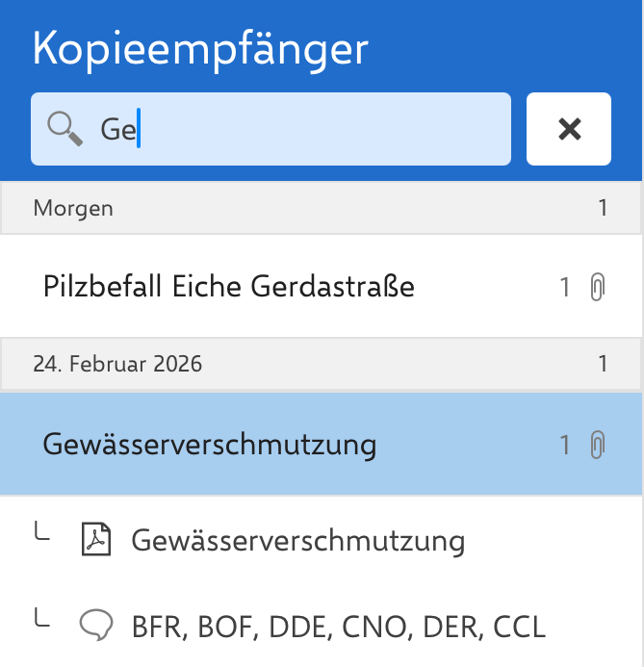
Task: Click the "Kopieempfänger" panel title
Action: pyautogui.click(x=200, y=48)
